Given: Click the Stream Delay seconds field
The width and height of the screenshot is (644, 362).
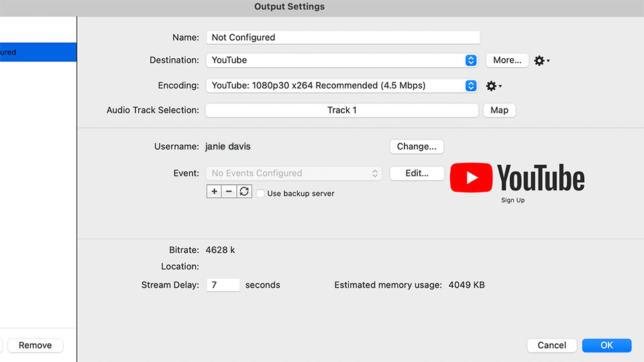Looking at the screenshot, I should point(223,285).
